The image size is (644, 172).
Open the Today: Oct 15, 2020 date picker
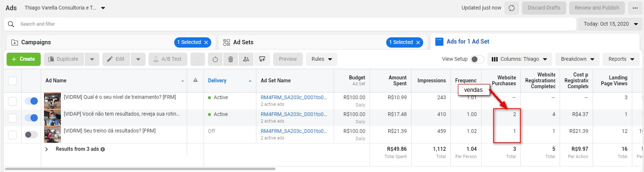[x=610, y=24]
